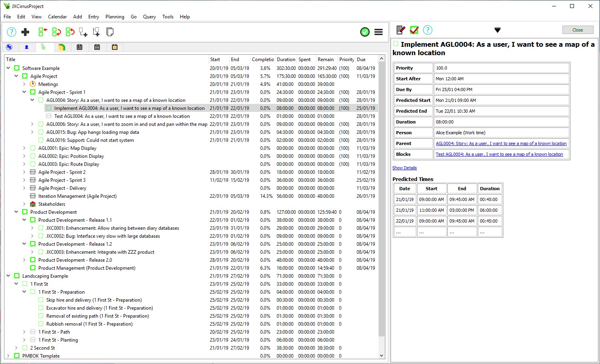Click the edit entry notepad icon
600x364 pixels.
[x=401, y=30]
